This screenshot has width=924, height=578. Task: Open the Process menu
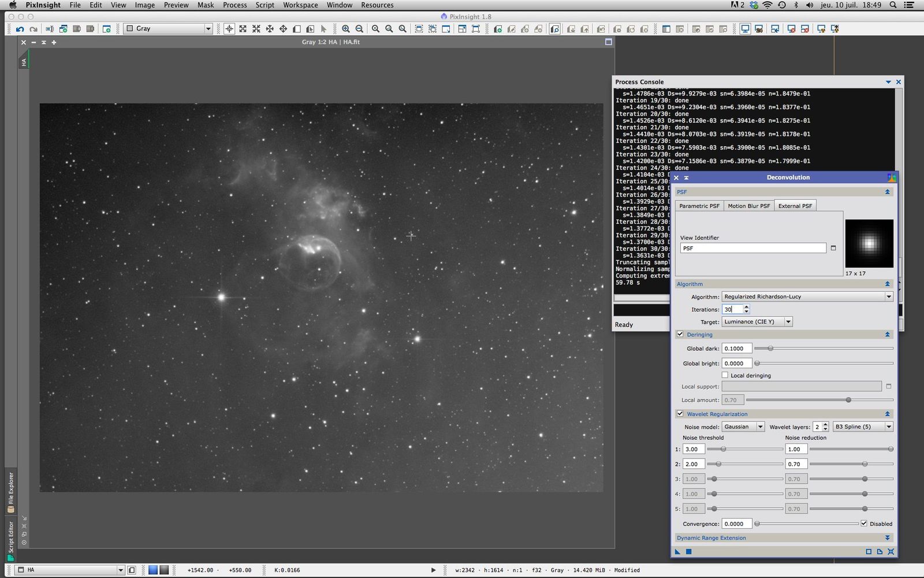(234, 5)
